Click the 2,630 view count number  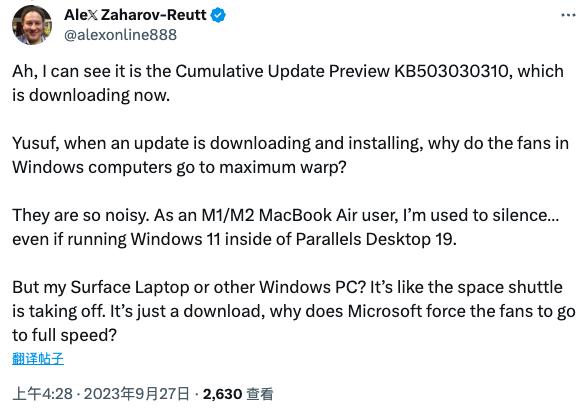click(222, 394)
